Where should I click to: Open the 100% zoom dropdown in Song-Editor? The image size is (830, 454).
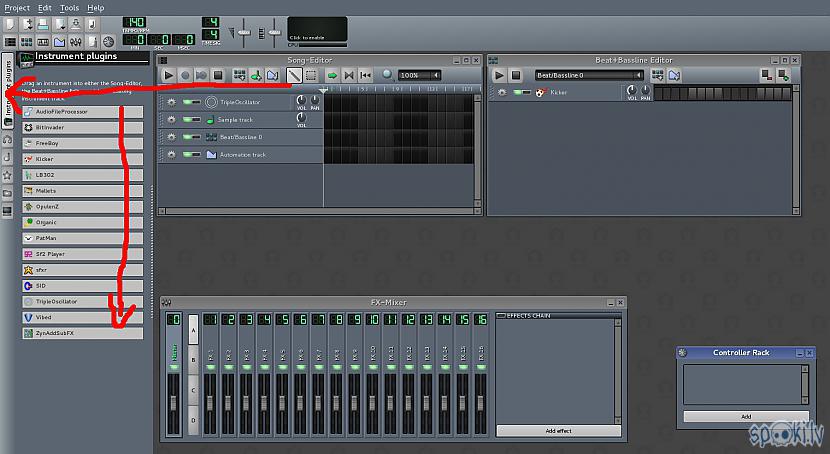[419, 75]
